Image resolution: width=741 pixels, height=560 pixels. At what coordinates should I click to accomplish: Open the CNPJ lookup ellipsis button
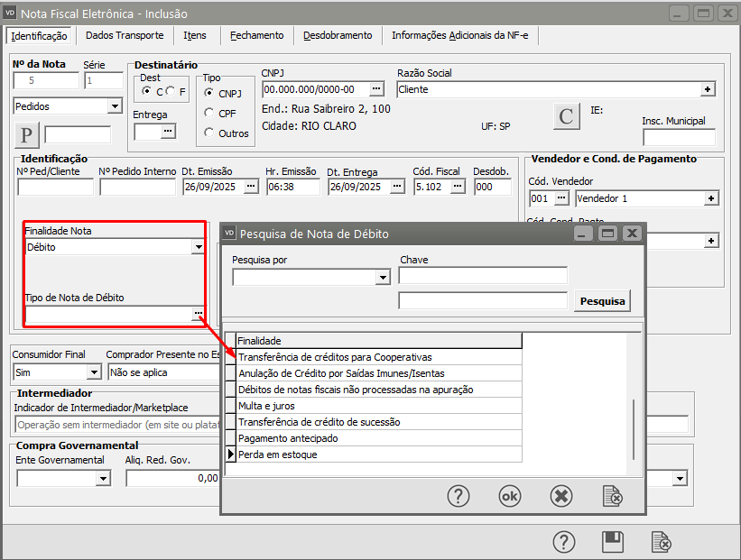point(376,89)
